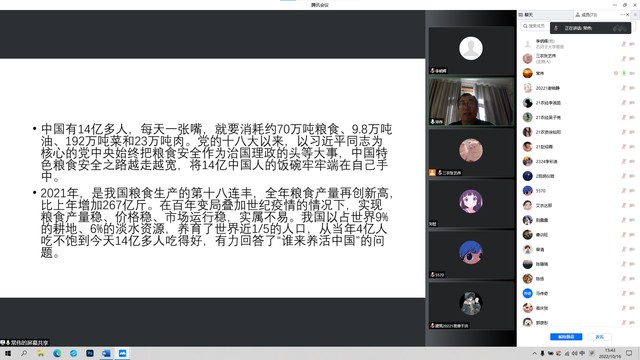This screenshot has width=640, height=360.
Task: Open Microsoft Edge from the taskbar
Action: click(57, 353)
